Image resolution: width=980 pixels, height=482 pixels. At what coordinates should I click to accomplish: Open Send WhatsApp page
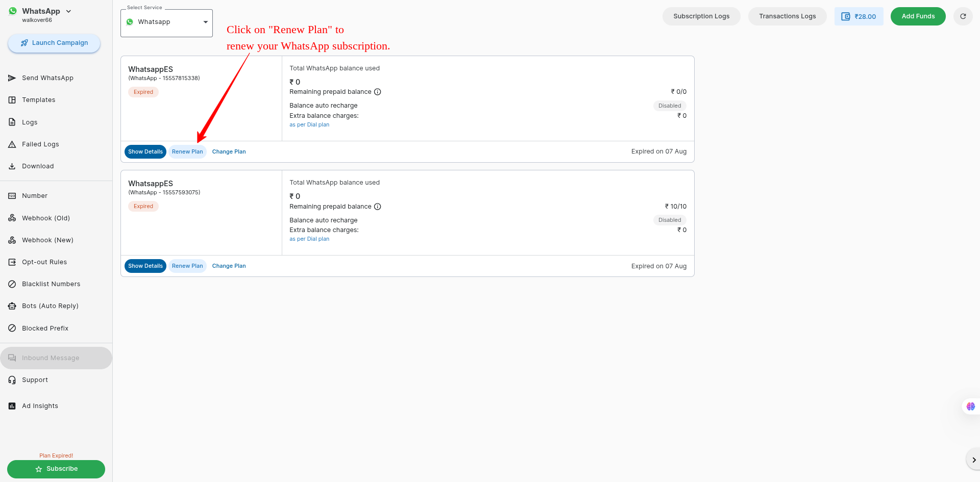56,78
